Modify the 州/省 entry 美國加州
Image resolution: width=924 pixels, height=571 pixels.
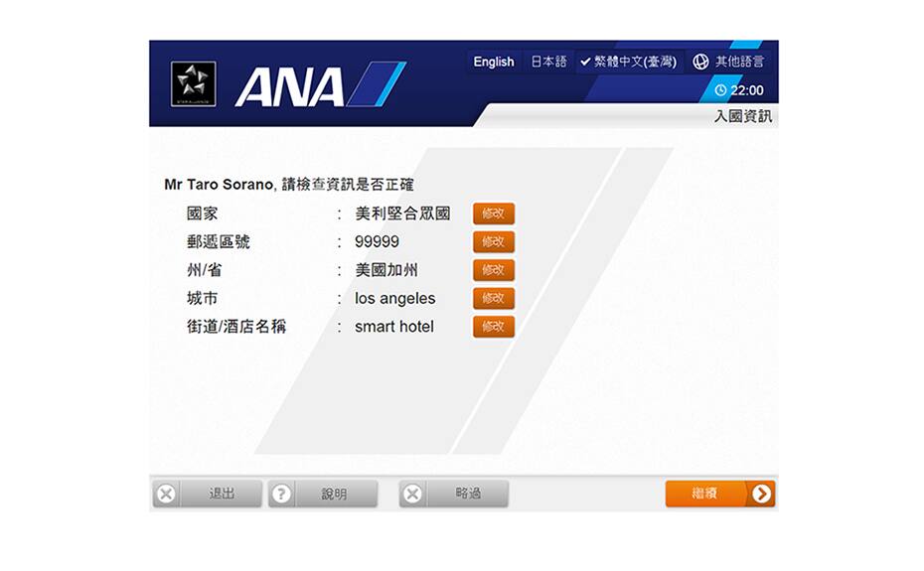coord(493,270)
